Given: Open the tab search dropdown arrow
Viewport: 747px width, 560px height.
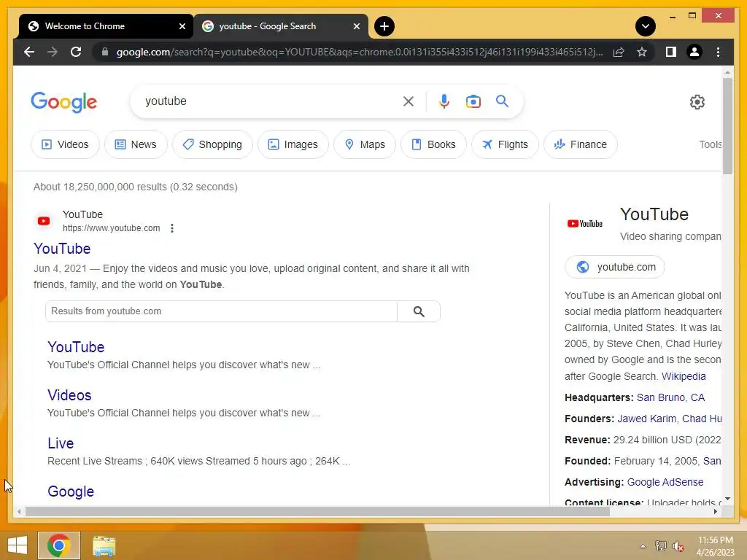Looking at the screenshot, I should (x=645, y=26).
